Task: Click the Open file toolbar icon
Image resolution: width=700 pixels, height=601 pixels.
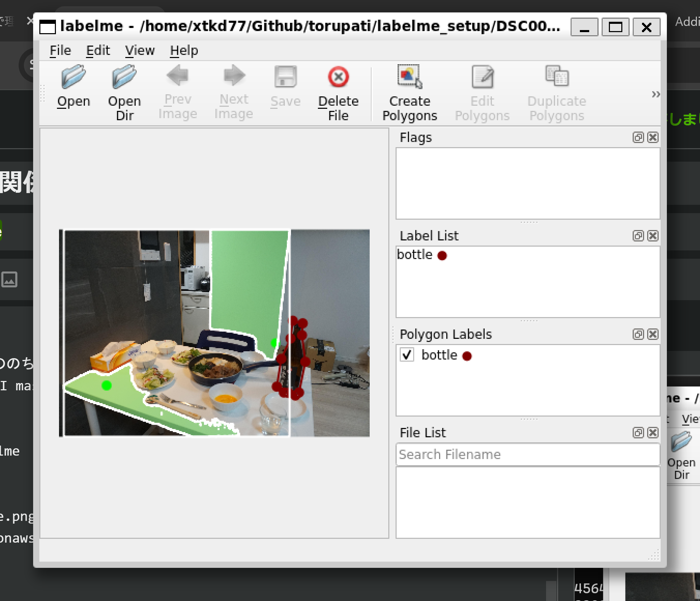Action: coord(73,77)
